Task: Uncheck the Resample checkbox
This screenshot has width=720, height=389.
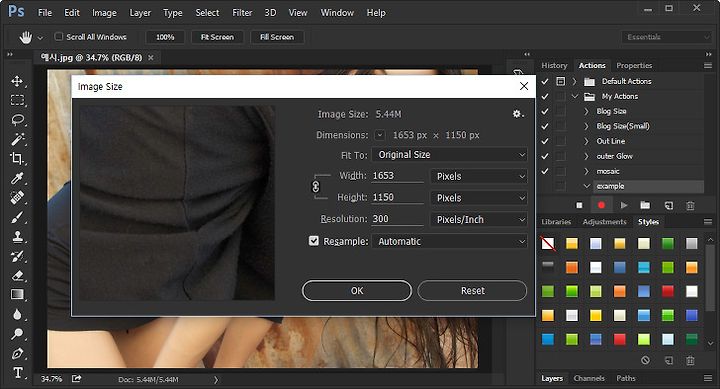Action: tap(314, 241)
